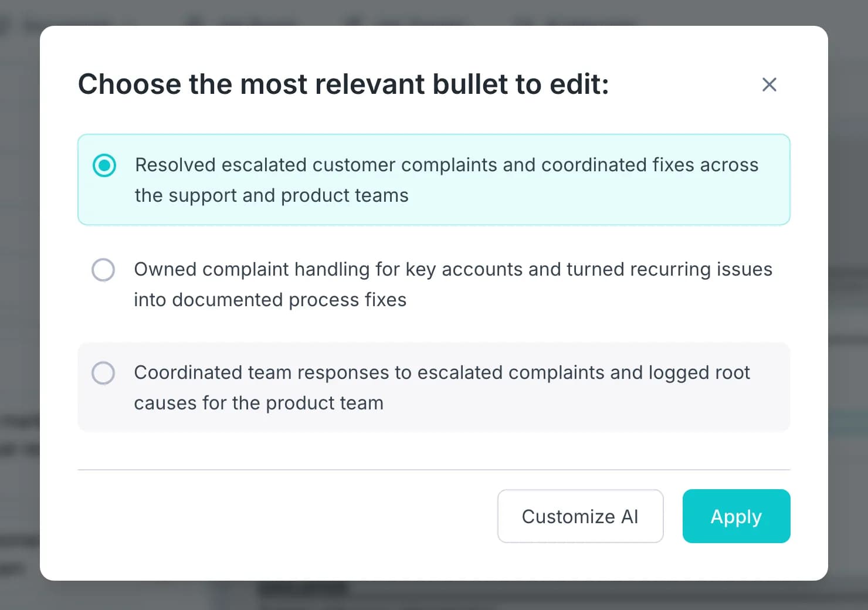The image size is (868, 610).
Task: Click the words "logged root" in the third option
Action: point(699,372)
